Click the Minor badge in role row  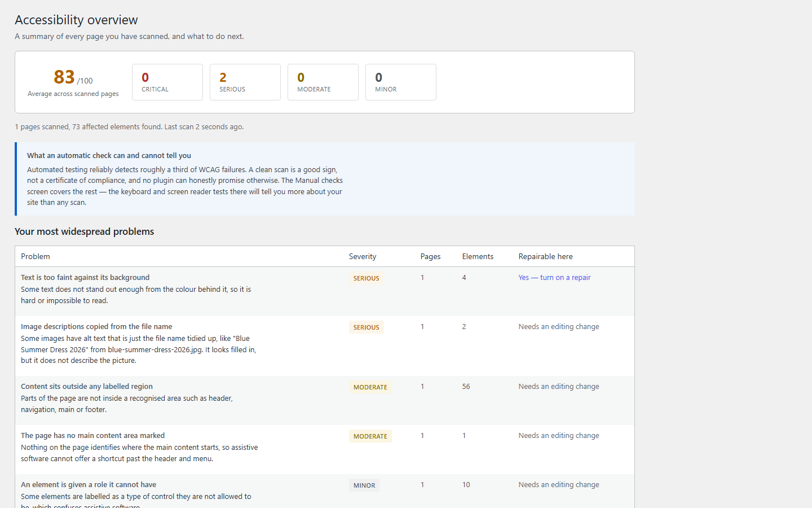pyautogui.click(x=364, y=485)
